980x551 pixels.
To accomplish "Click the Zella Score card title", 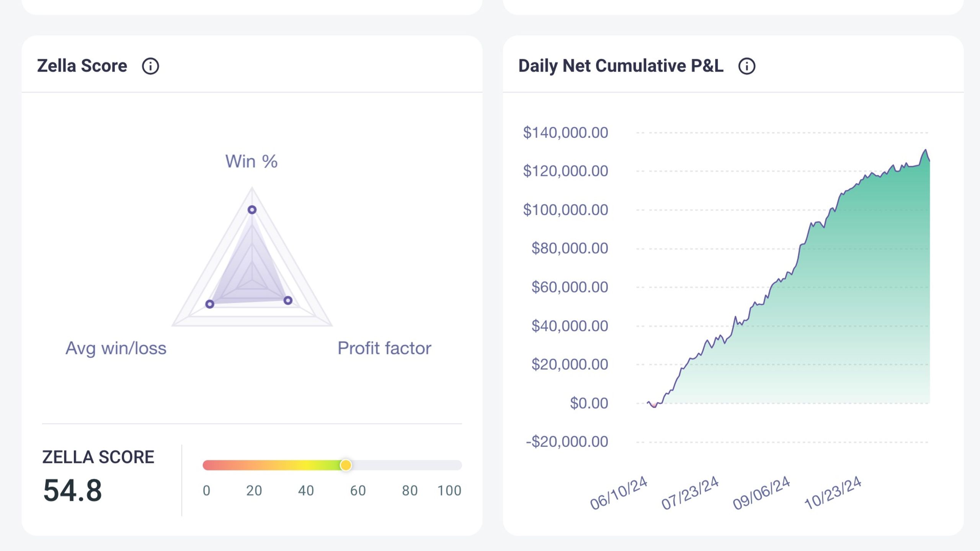I will [x=82, y=66].
